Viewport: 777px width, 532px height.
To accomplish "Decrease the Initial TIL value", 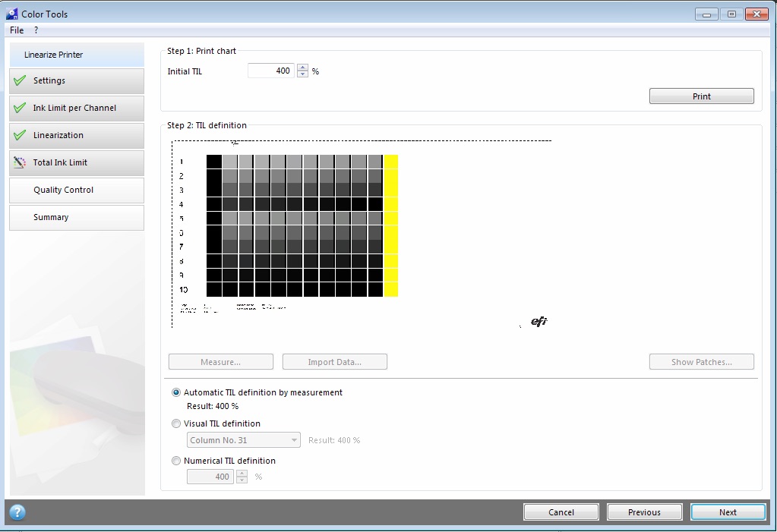I will pyautogui.click(x=302, y=74).
